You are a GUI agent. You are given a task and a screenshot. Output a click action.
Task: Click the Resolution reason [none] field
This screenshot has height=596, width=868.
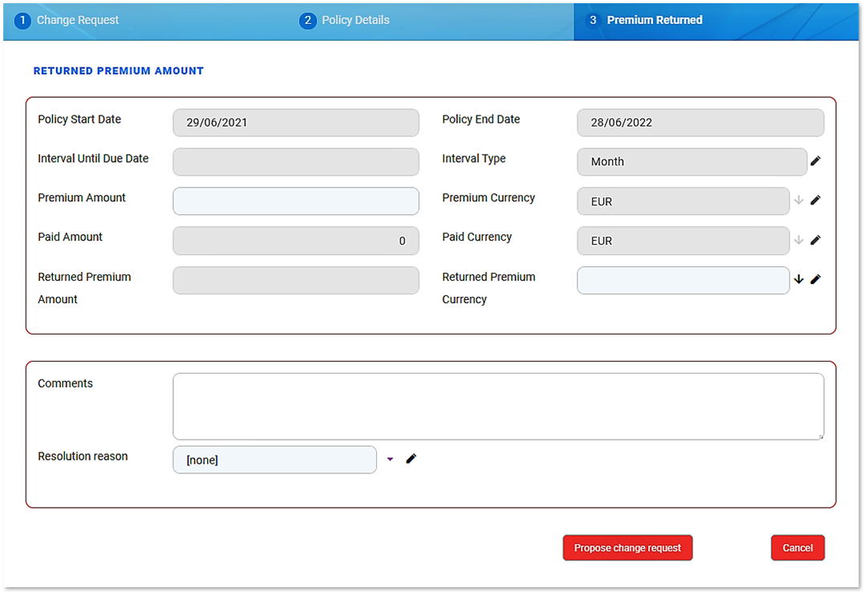point(274,460)
